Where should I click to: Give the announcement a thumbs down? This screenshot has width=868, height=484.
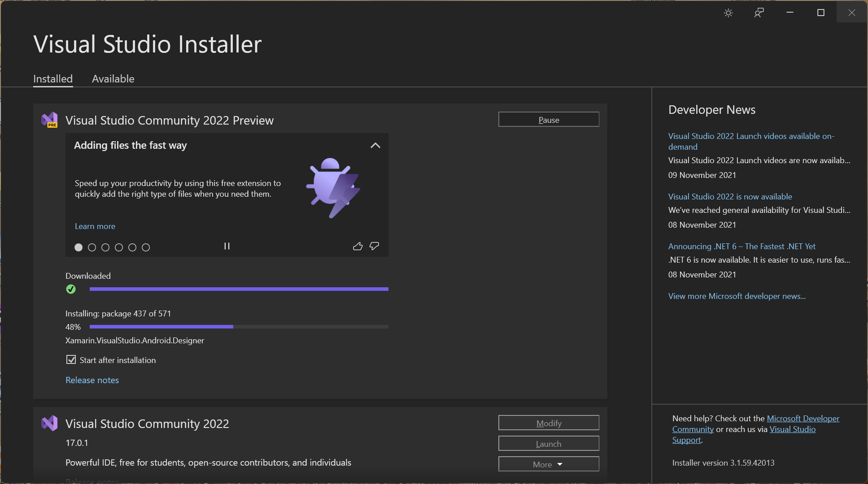pyautogui.click(x=374, y=246)
